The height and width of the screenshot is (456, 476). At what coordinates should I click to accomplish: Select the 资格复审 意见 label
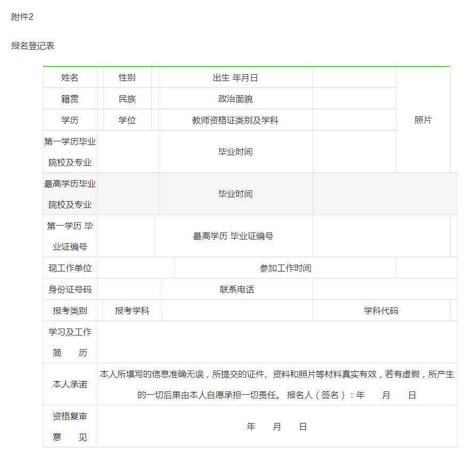(x=70, y=426)
